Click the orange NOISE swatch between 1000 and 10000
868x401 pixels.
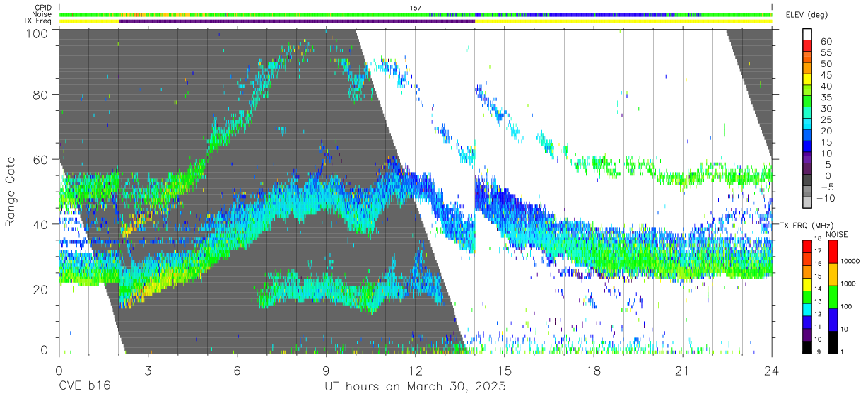pyautogui.click(x=832, y=274)
